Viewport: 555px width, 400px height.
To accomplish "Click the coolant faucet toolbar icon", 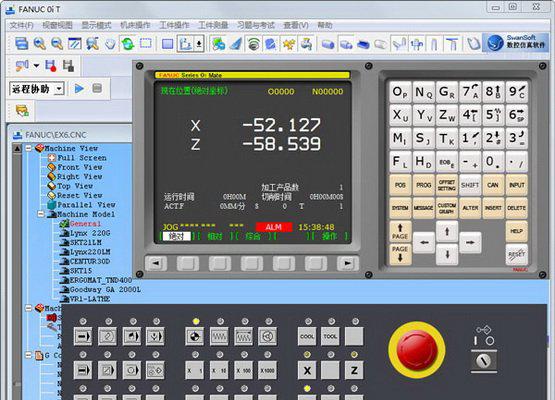I will [x=306, y=44].
